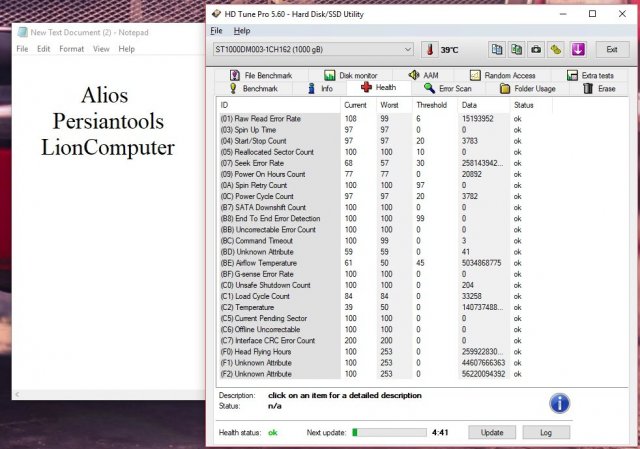
Task: Click the thermometer temperature icon
Action: [x=430, y=49]
